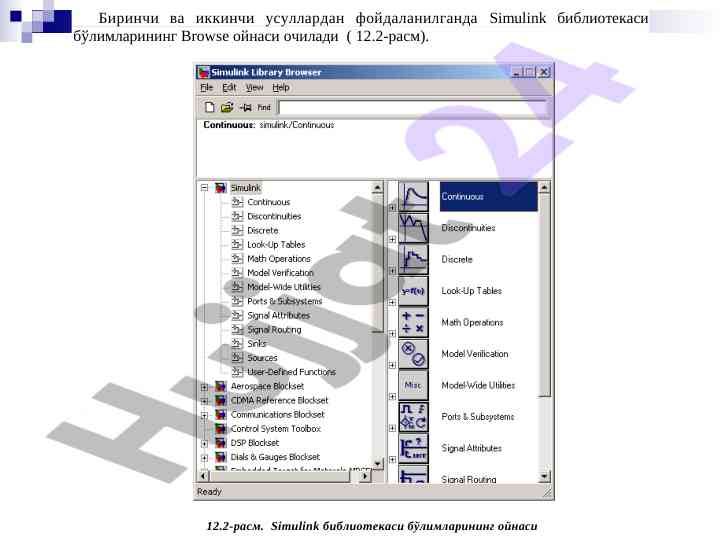Click the Discontinuities block library icon

[413, 228]
